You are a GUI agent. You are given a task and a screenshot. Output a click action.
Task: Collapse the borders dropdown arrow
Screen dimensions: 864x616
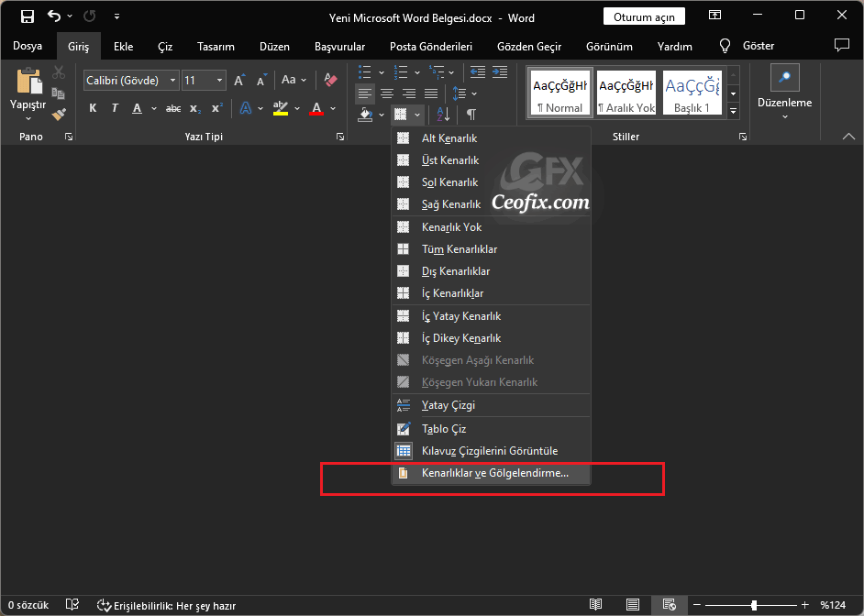coord(417,115)
